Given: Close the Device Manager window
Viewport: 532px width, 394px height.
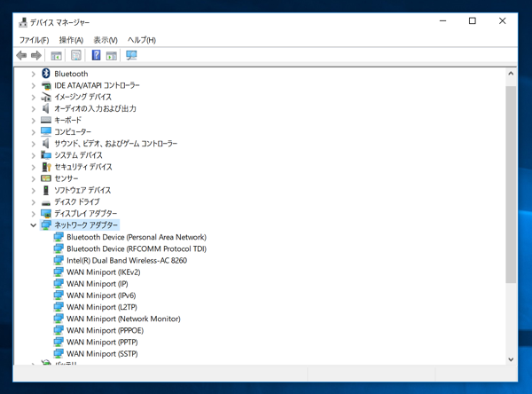Looking at the screenshot, I should point(502,21).
